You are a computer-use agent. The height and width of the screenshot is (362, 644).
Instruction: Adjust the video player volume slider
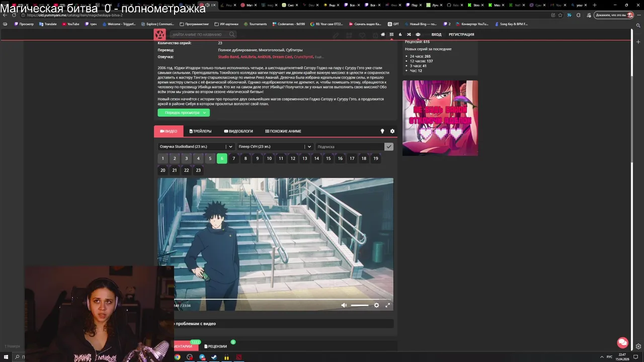point(360,305)
